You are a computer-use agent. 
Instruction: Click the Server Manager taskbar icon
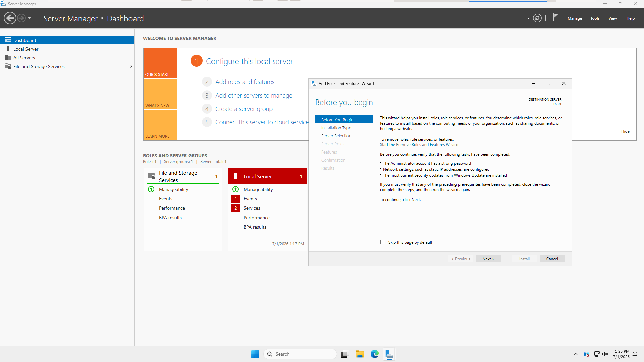click(389, 354)
